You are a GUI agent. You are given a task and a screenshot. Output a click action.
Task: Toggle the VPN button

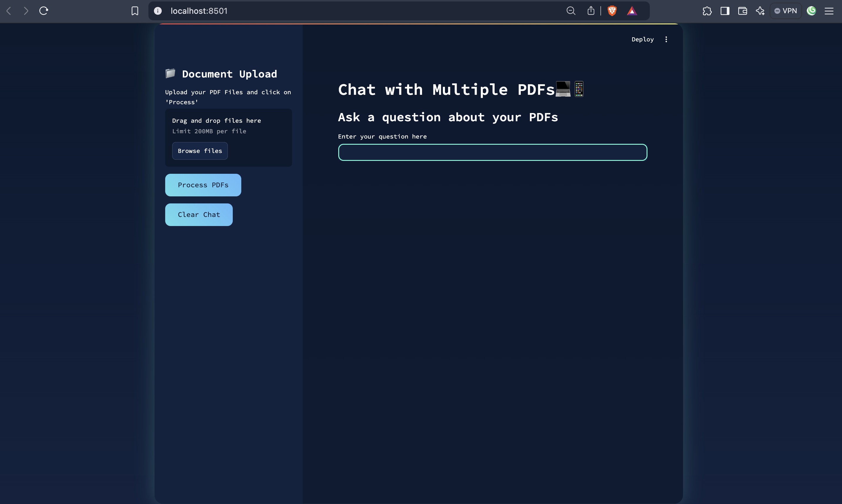(786, 11)
